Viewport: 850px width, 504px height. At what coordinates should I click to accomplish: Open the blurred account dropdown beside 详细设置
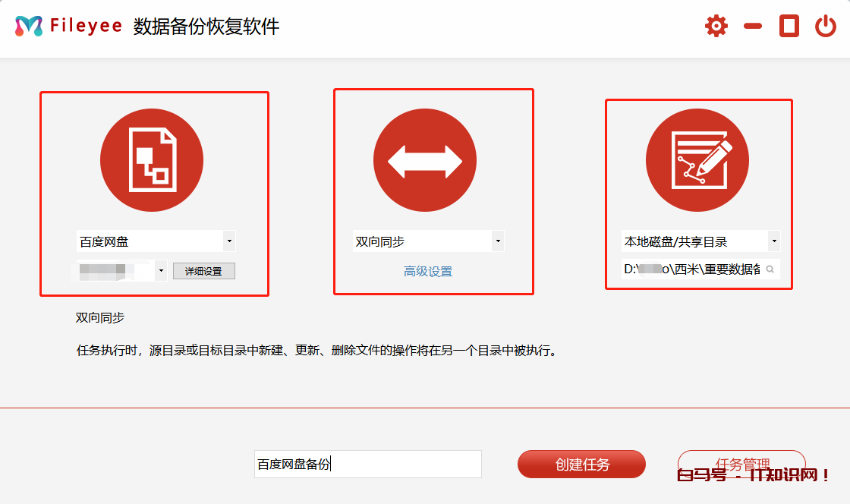pos(161,271)
